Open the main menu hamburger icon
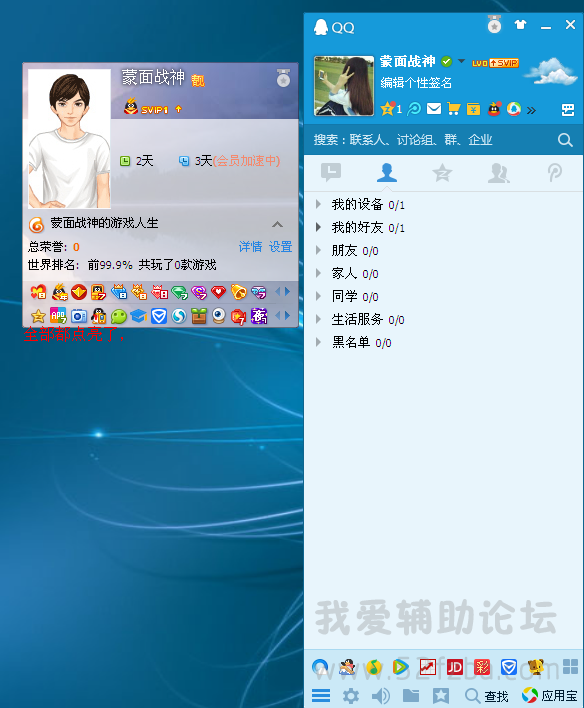This screenshot has width=584, height=708. [321, 696]
